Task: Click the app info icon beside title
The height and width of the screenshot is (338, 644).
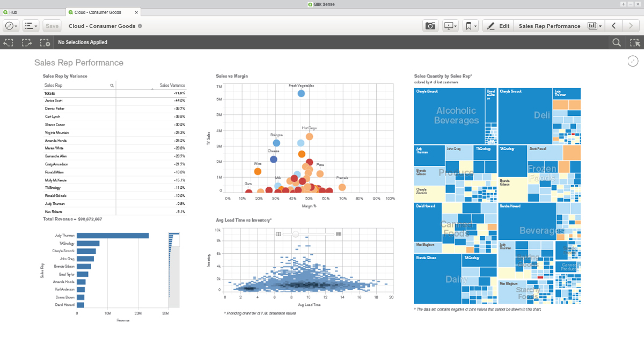Action: coord(140,26)
